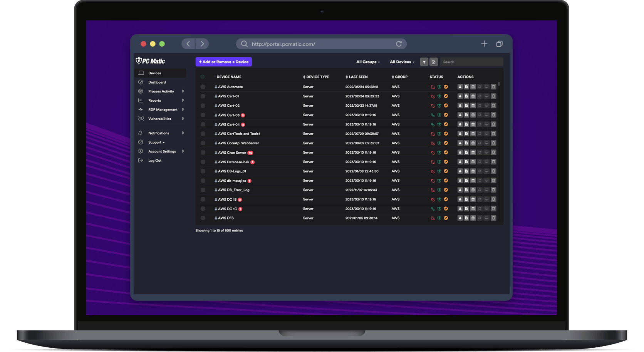The height and width of the screenshot is (352, 644).
Task: Select the AWS DB-Logs_01 row checkbox
Action: coord(203,171)
